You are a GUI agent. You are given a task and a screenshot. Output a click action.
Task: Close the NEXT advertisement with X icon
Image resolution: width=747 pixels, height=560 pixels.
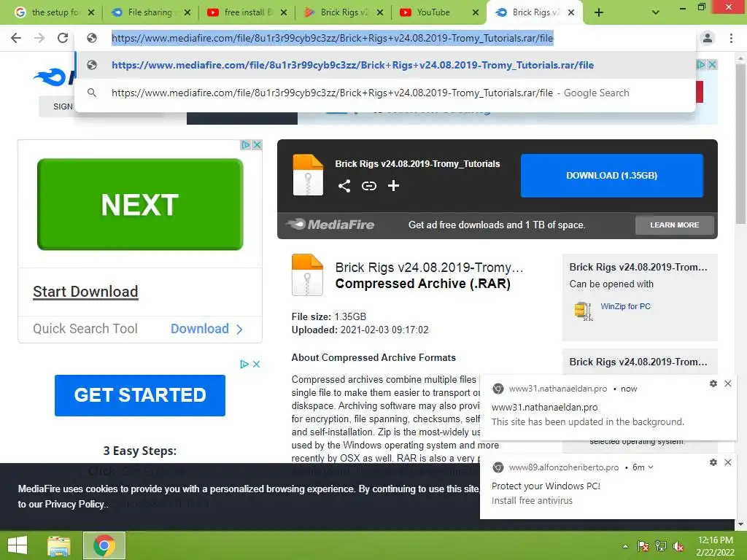click(x=258, y=145)
